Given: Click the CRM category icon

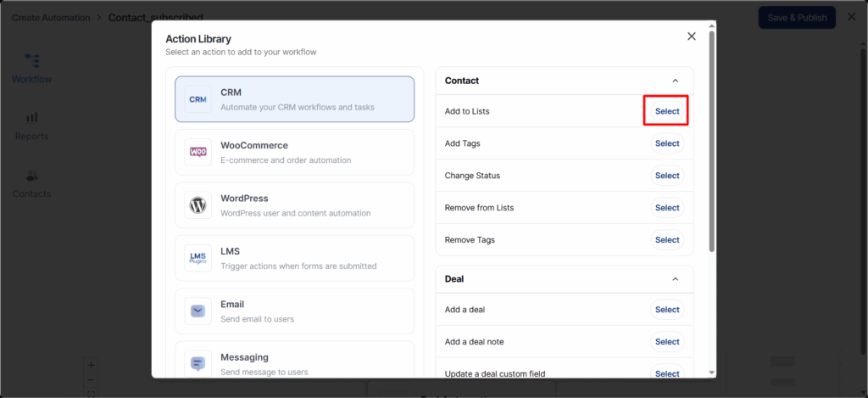Looking at the screenshot, I should point(198,99).
